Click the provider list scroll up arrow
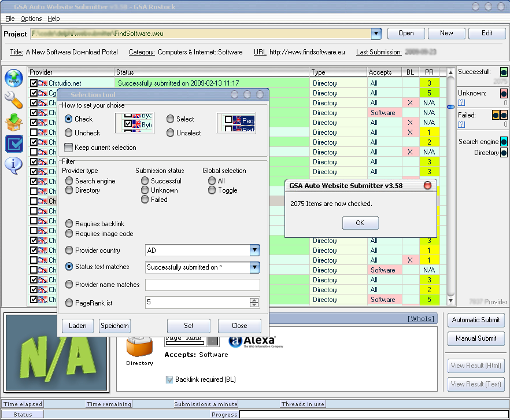The width and height of the screenshot is (510, 420). tap(451, 72)
